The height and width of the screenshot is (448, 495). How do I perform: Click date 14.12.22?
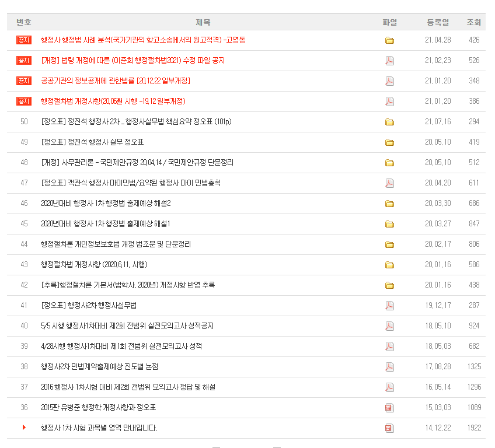pos(438,428)
